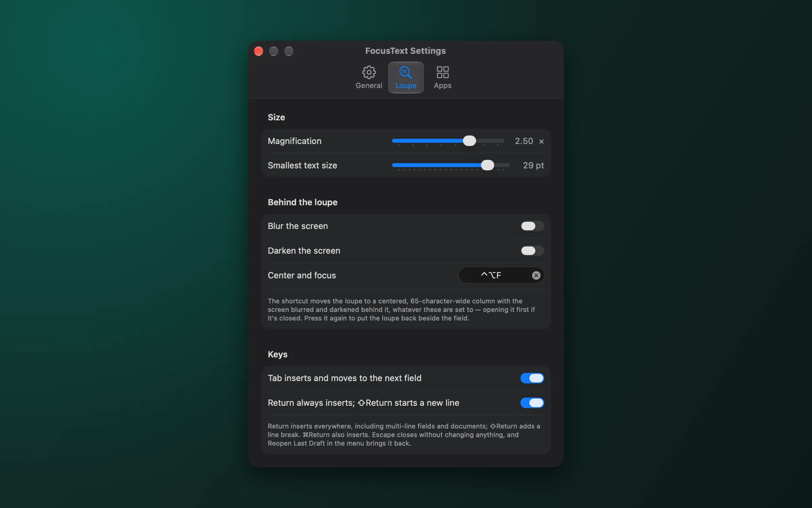Screen dimensions: 812x508
Task: Click the Center and focus label
Action: point(301,275)
